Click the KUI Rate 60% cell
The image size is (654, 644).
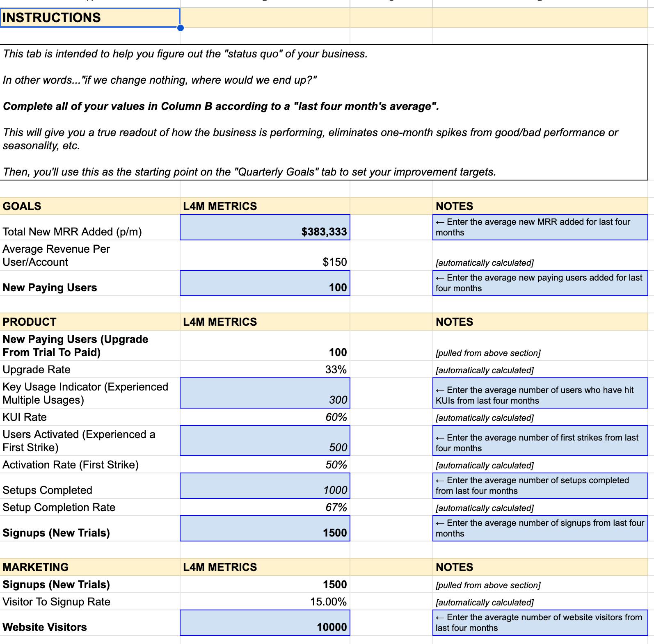pyautogui.click(x=265, y=417)
